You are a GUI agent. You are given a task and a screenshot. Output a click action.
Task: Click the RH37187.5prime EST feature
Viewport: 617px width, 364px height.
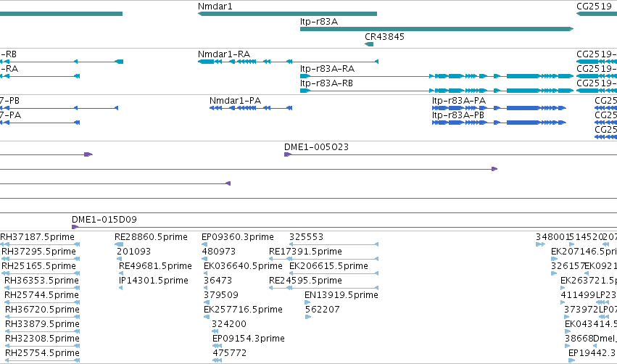coord(40,244)
